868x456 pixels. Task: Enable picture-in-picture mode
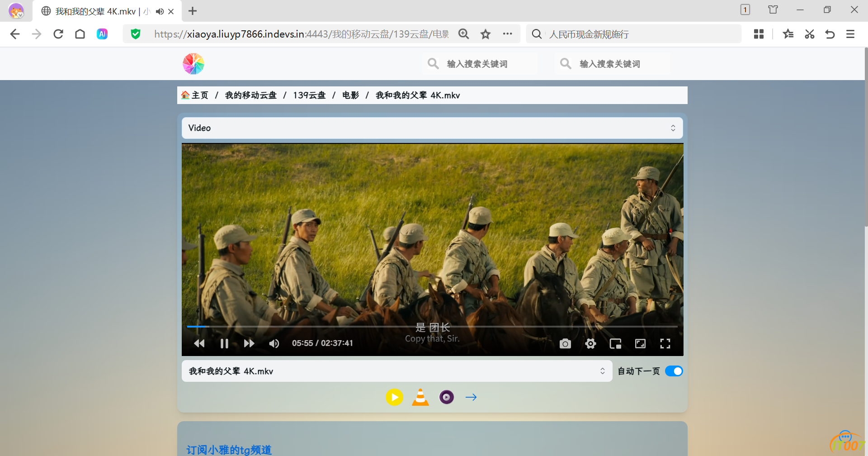point(615,344)
